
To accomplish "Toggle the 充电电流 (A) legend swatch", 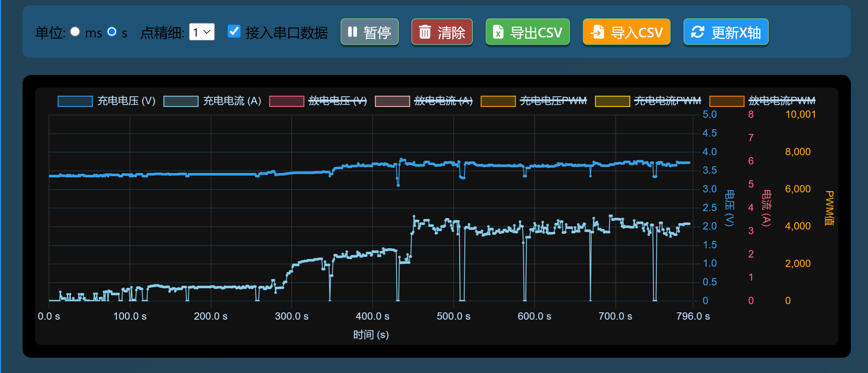I will 181,101.
